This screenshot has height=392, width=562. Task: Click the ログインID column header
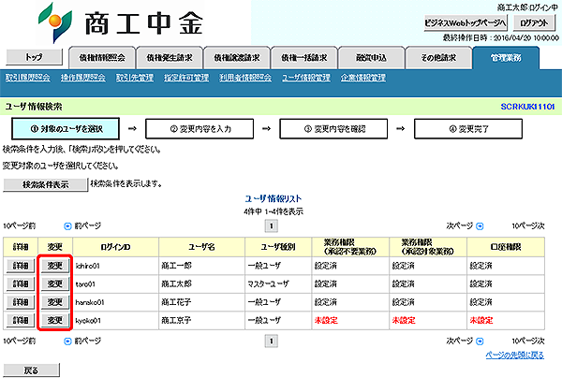pos(116,247)
